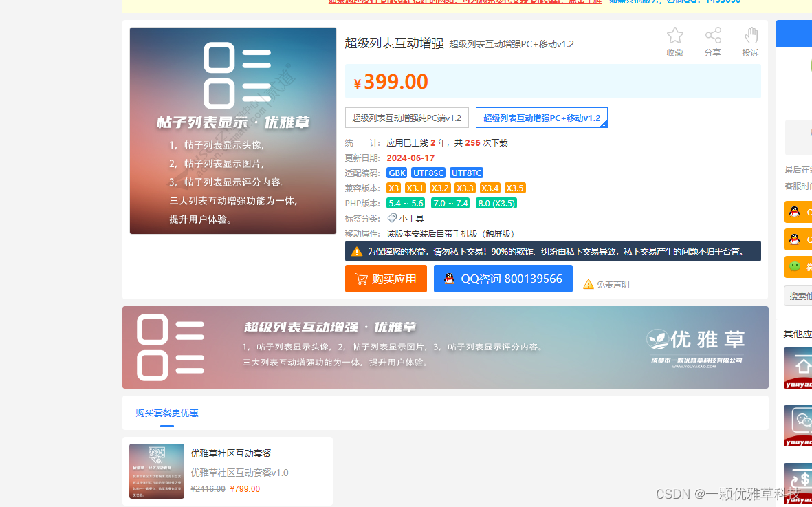Click the X3.5 compatible version tag
Image resolution: width=812 pixels, height=507 pixels.
click(x=515, y=188)
